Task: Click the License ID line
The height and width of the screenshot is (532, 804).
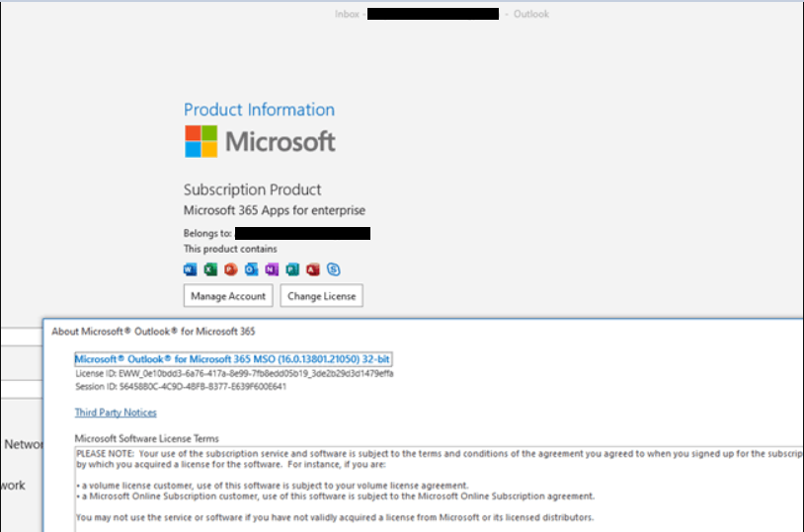Action: tap(234, 374)
